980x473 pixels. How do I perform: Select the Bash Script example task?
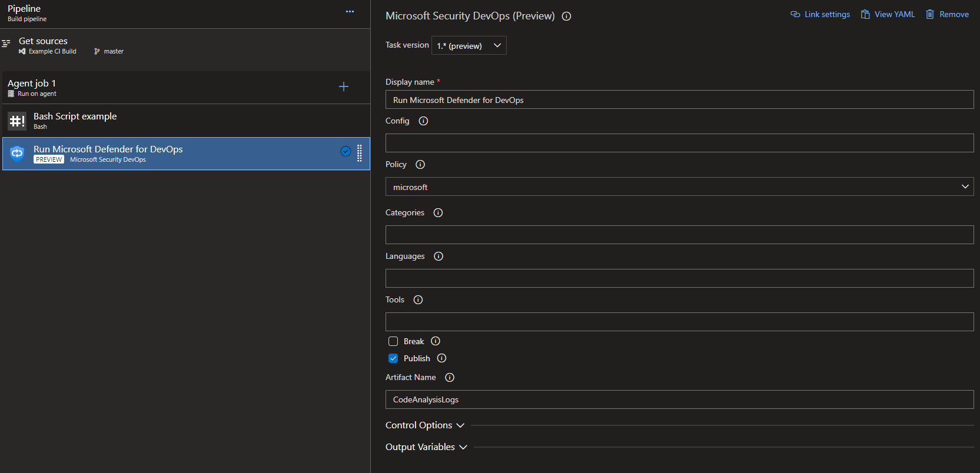point(186,121)
